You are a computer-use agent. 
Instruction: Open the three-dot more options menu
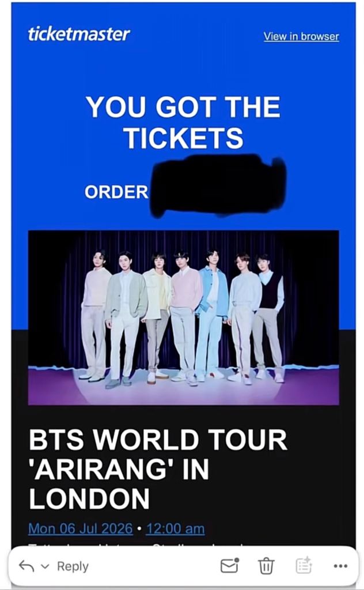(340, 566)
